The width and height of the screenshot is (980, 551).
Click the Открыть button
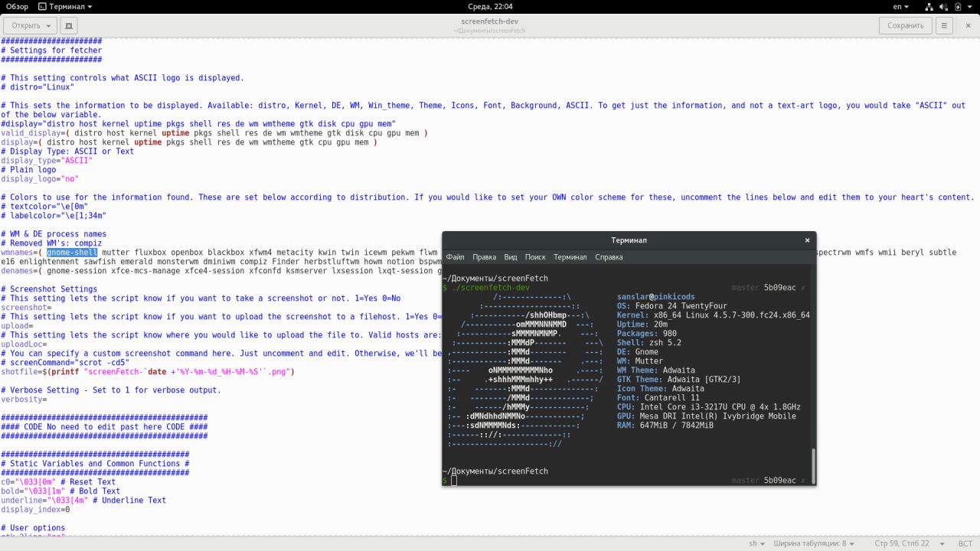[x=30, y=25]
